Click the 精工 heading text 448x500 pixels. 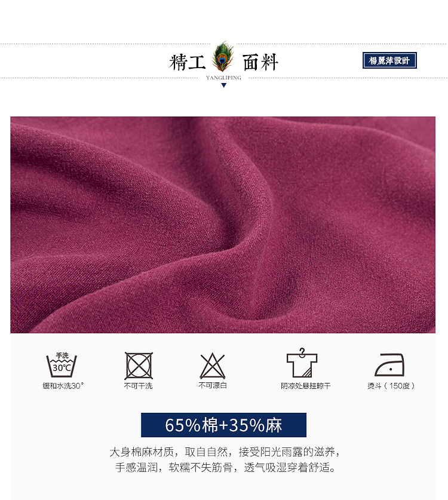(x=187, y=62)
